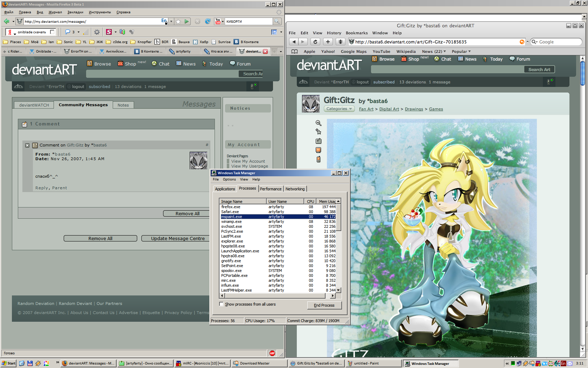This screenshot has width=588, height=368.
Task: Open Safari History menu
Action: pos(334,33)
